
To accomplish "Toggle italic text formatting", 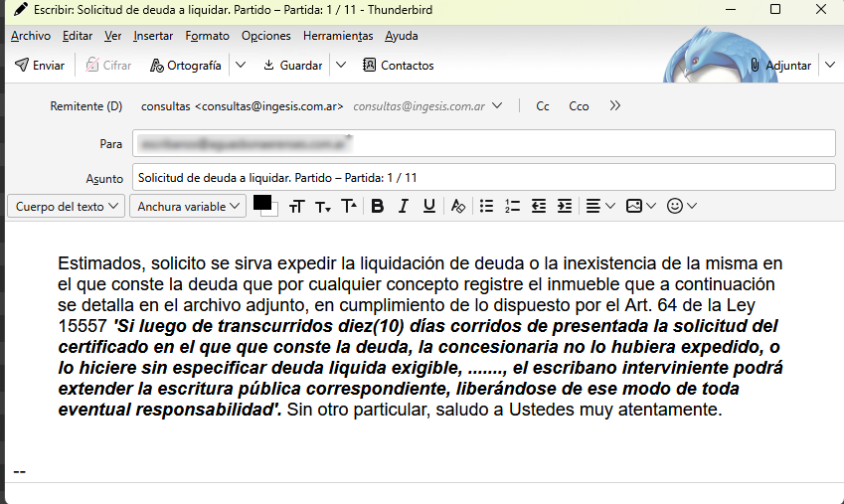I will coord(403,207).
